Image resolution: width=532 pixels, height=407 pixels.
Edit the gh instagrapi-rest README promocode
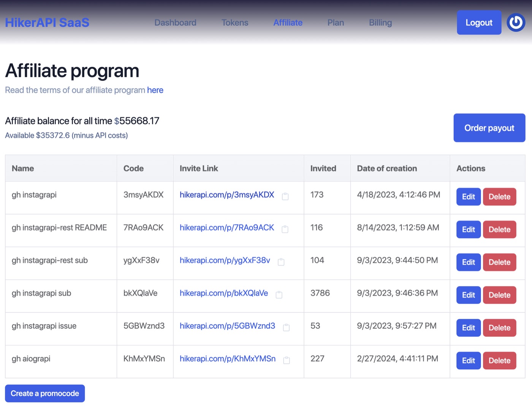coord(469,229)
